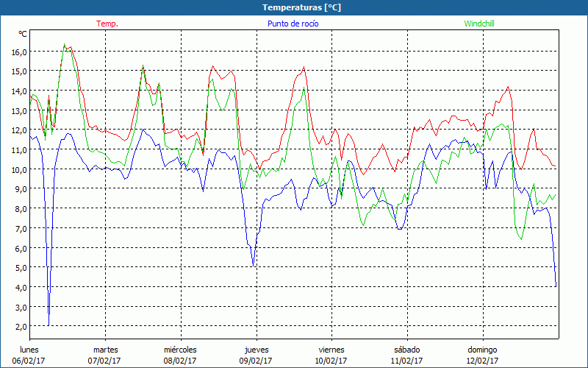Click the Temperaturas [°C] chart title
The image size is (588, 368).
(x=301, y=7)
